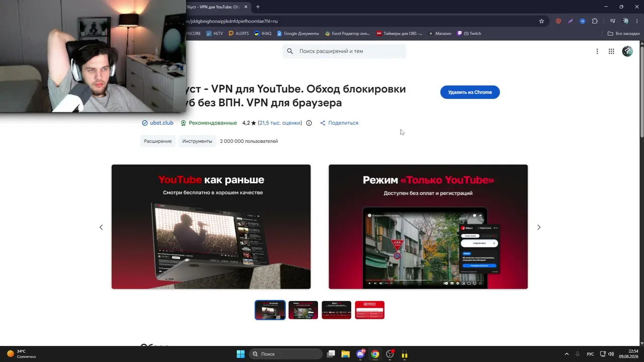644x362 pixels.
Task: Open the 21,5 тыс. оценки ratings link
Action: (280, 123)
